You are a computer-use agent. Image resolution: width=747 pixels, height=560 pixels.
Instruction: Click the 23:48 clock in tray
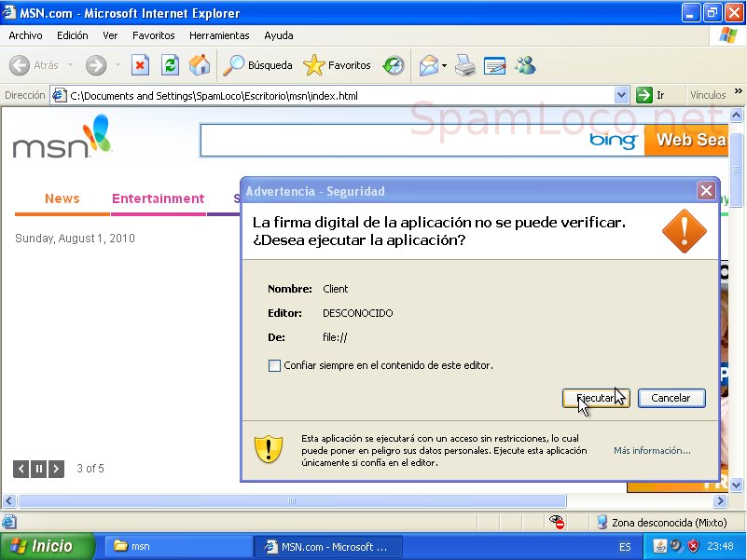click(x=720, y=546)
